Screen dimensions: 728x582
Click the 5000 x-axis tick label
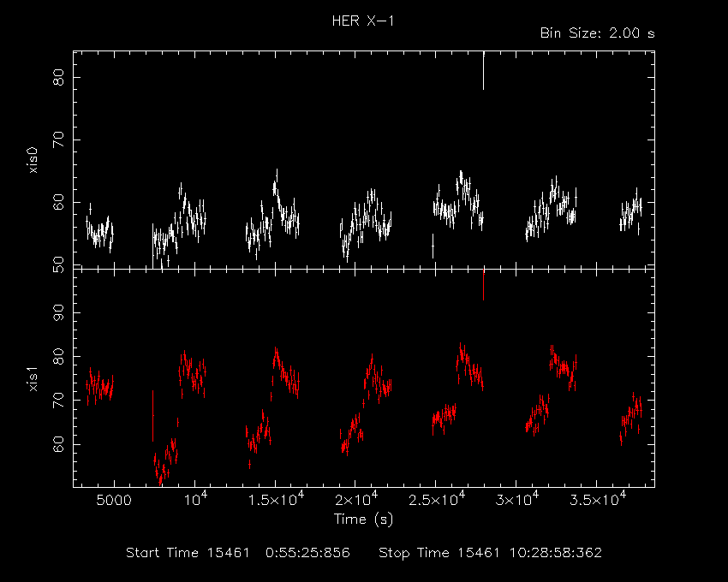[x=114, y=501]
